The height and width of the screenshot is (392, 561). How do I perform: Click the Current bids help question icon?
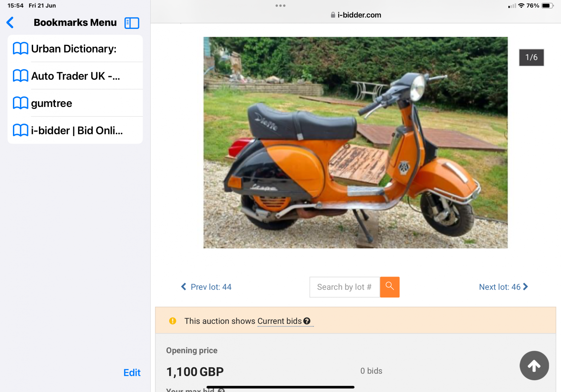pyautogui.click(x=307, y=321)
